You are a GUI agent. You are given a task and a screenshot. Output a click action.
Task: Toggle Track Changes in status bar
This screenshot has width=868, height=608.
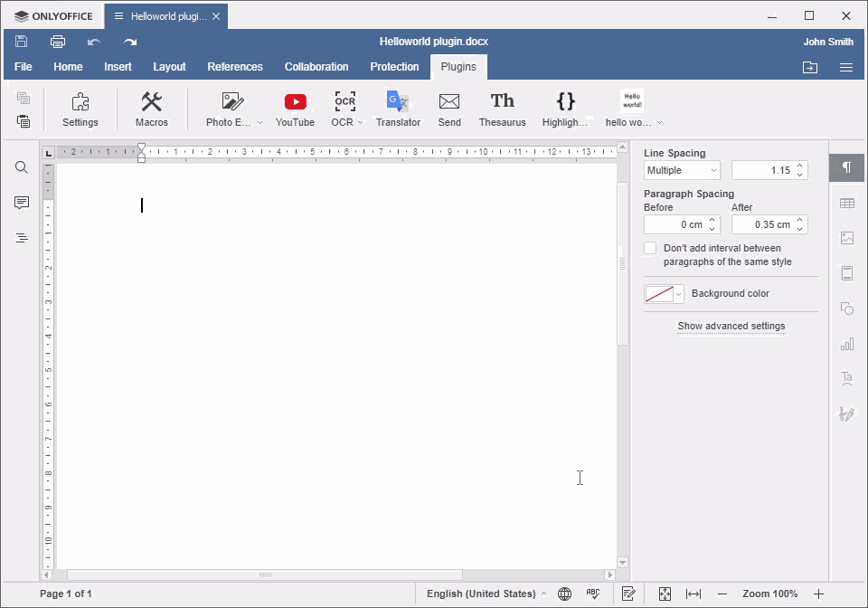click(x=628, y=594)
